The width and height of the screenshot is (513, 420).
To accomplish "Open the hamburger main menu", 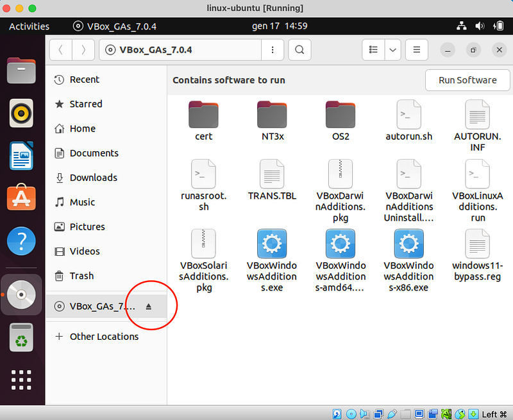I will pyautogui.click(x=416, y=50).
